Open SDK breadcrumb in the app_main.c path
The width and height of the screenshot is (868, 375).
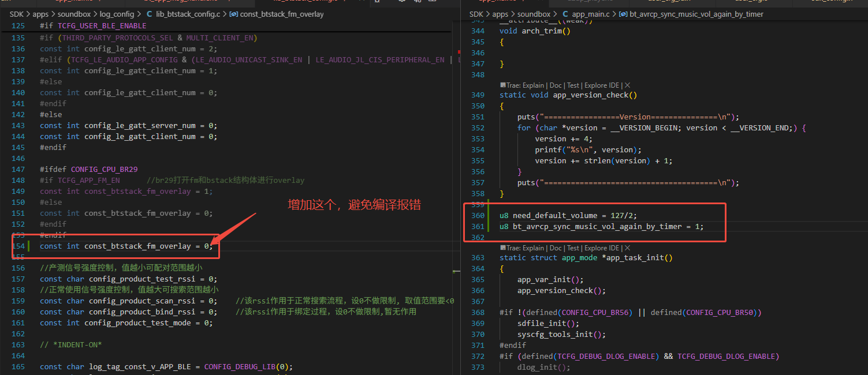(476, 14)
